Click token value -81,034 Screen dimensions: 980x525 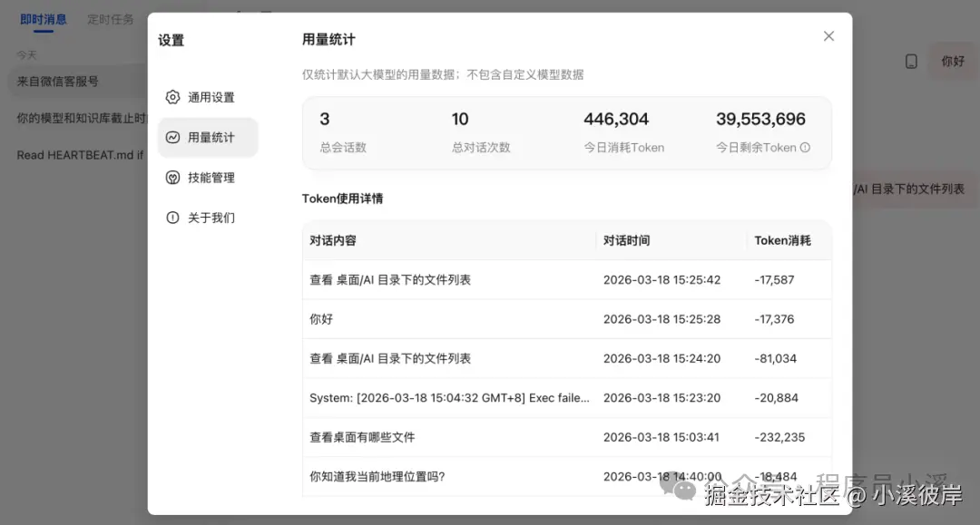coord(776,358)
